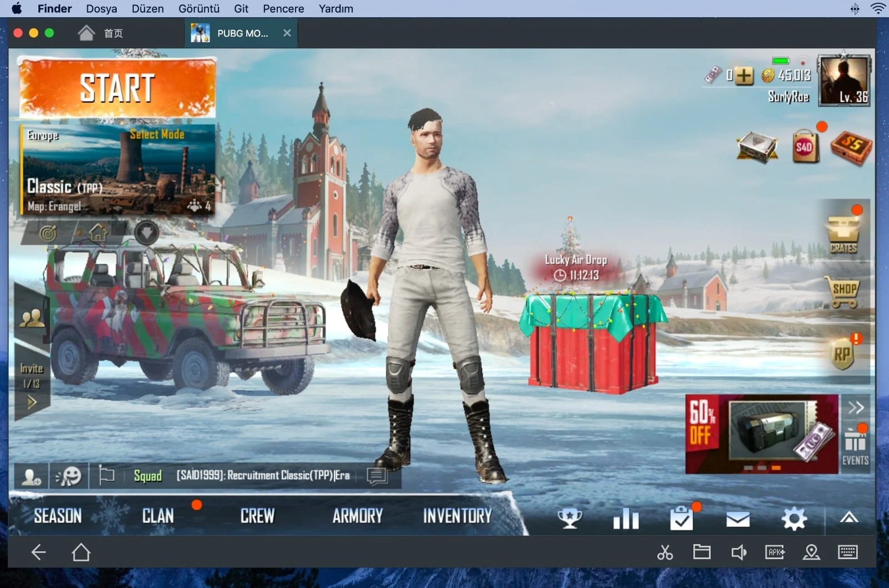Open the silver supply crate icon near the top right
889x588 pixels.
tap(757, 147)
